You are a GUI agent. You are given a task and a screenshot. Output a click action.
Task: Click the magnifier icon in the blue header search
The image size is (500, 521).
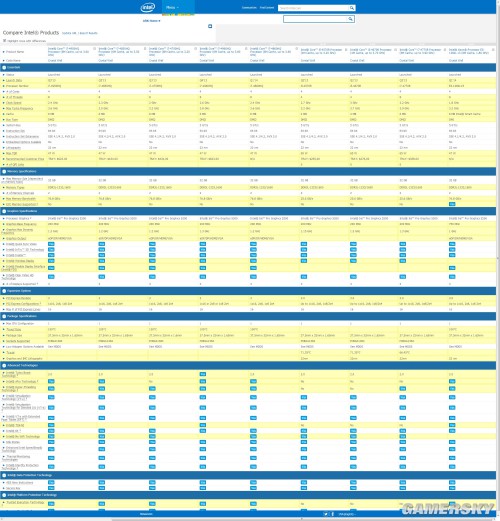[x=352, y=8]
